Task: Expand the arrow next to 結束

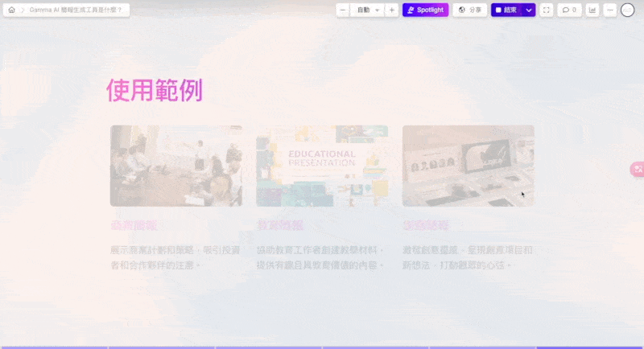Action: pyautogui.click(x=529, y=10)
